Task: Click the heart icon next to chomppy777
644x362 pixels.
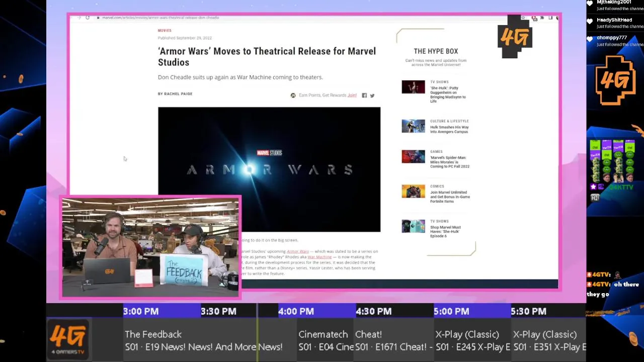Action: 590,39
